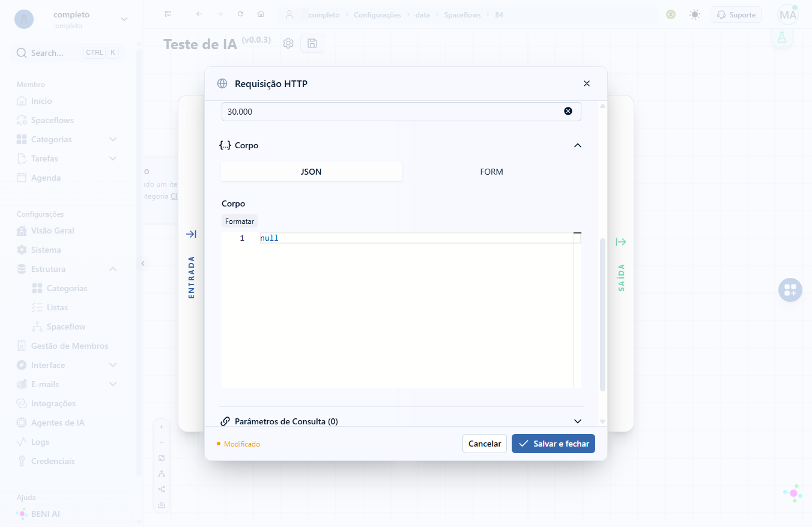Open the flask test icon
812x527 pixels.
(x=781, y=37)
